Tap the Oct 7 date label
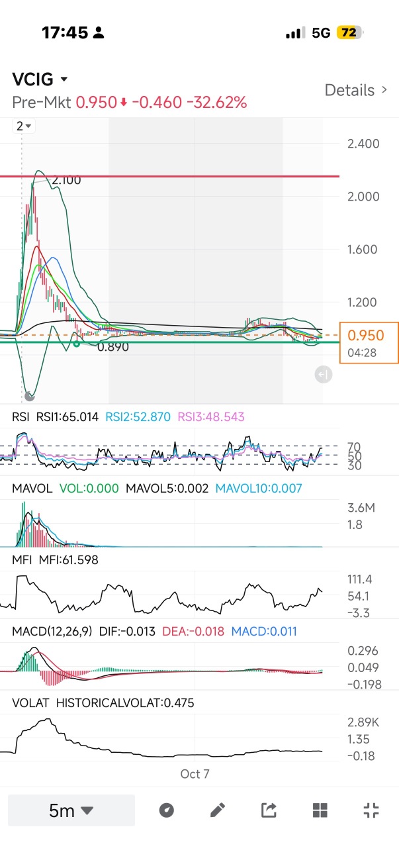The image size is (399, 868). [195, 773]
